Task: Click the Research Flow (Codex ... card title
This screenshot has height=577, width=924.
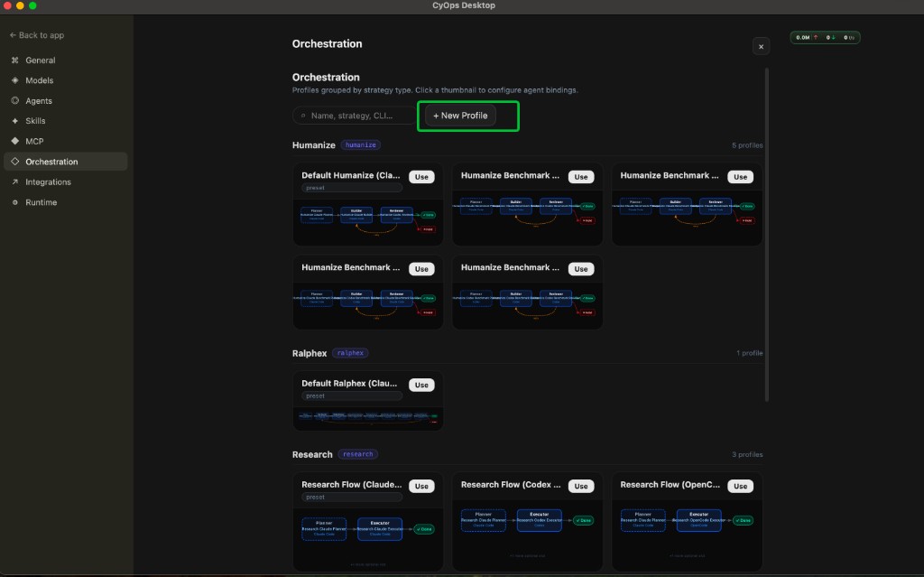Action: [x=511, y=484]
